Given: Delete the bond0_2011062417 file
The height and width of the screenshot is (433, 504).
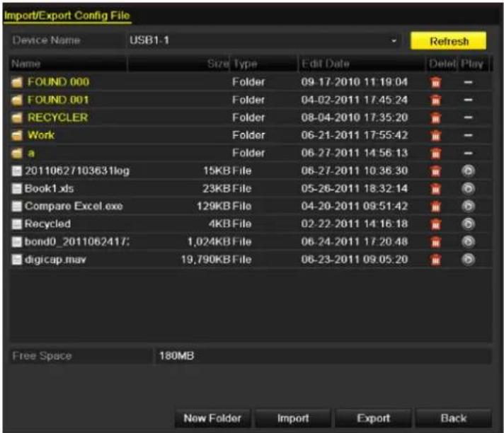Looking at the screenshot, I should [x=435, y=241].
